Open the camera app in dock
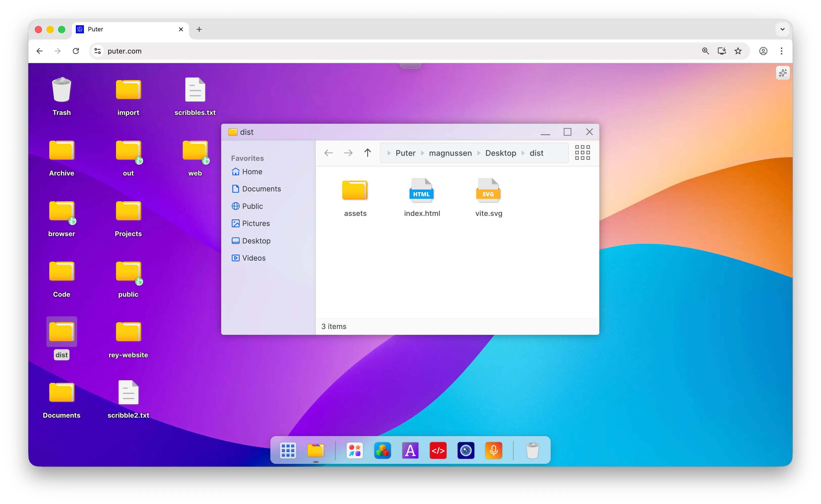 (x=466, y=451)
